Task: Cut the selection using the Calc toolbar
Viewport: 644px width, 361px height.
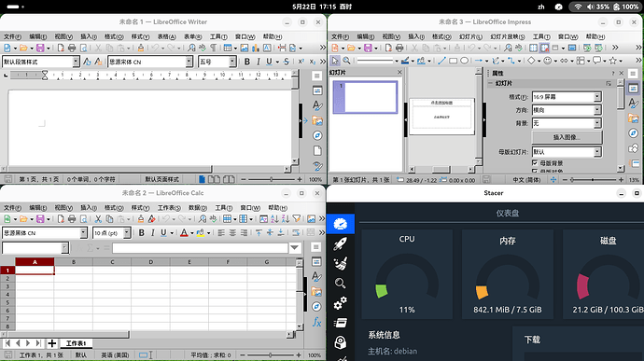Action: pos(98,219)
